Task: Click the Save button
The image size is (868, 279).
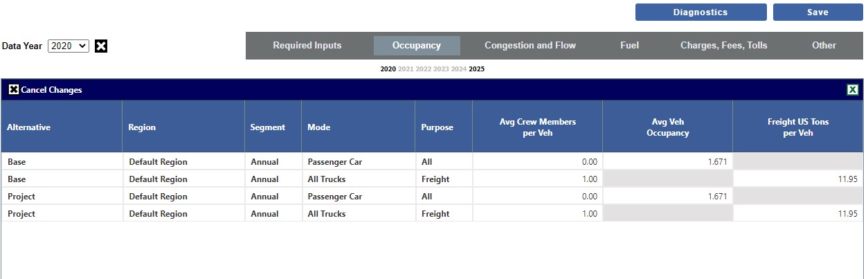Action: tap(817, 12)
